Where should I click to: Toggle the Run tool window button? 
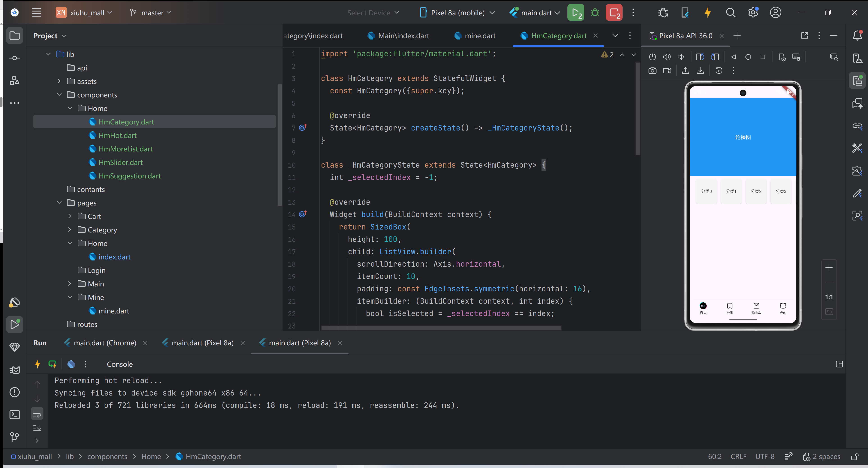tap(14, 325)
